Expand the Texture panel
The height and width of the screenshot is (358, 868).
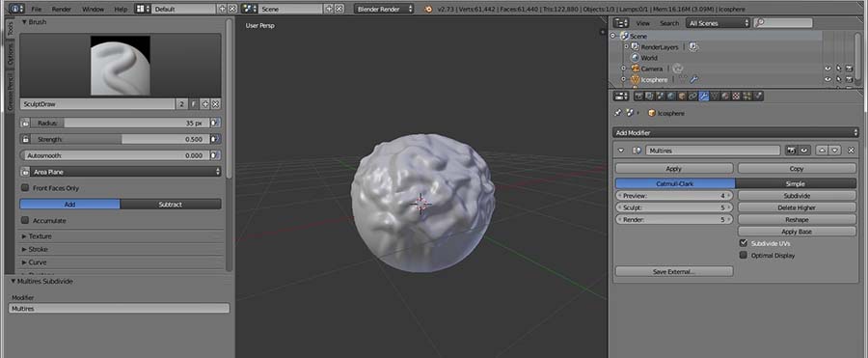pyautogui.click(x=24, y=236)
